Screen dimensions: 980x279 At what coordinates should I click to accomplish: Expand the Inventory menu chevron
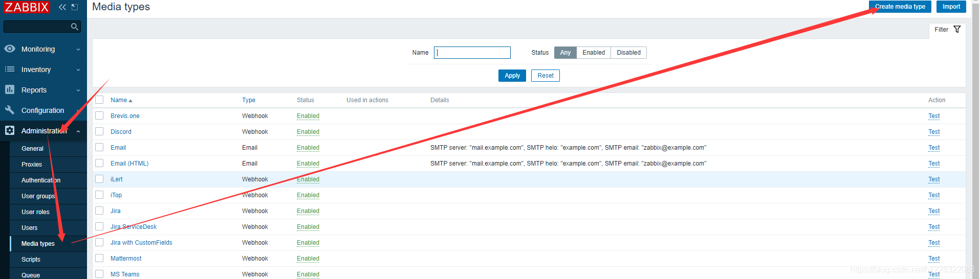click(x=78, y=70)
